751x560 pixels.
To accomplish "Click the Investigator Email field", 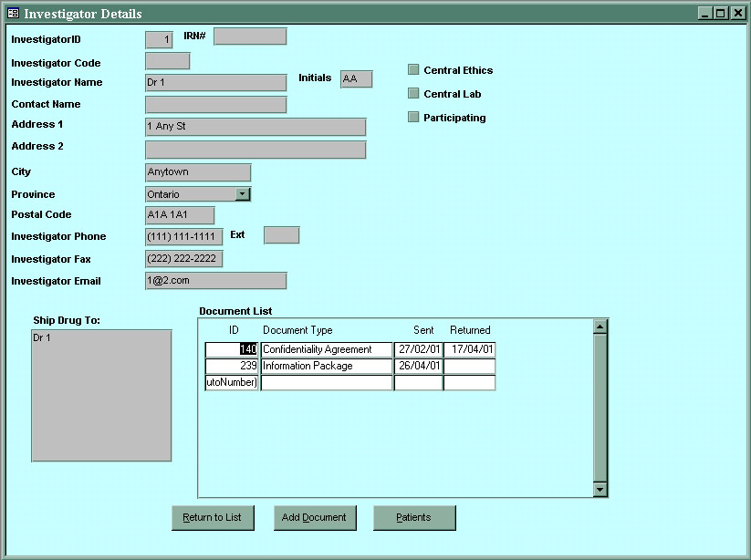I will (215, 281).
